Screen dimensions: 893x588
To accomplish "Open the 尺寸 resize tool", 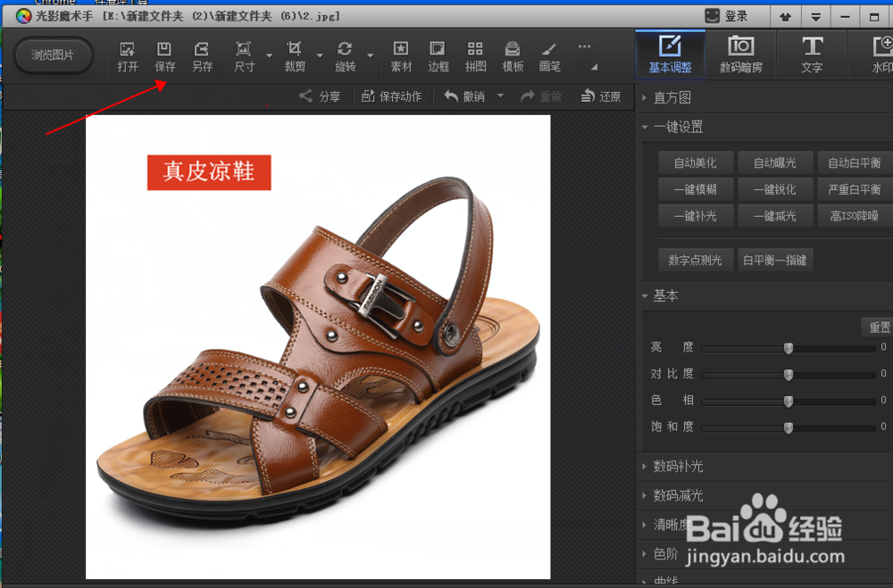I will (x=245, y=56).
